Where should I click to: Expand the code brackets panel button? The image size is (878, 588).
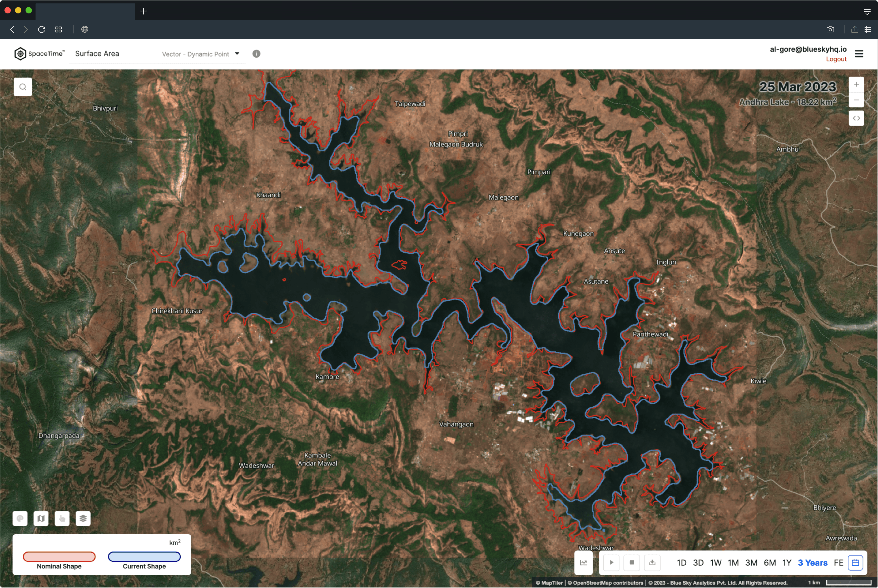tap(856, 118)
